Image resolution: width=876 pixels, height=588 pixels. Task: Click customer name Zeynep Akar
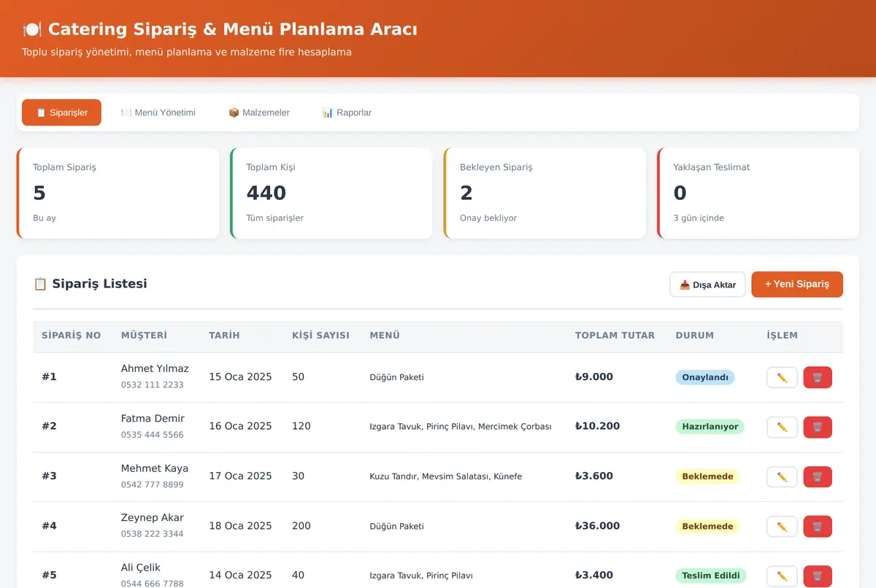coord(153,517)
